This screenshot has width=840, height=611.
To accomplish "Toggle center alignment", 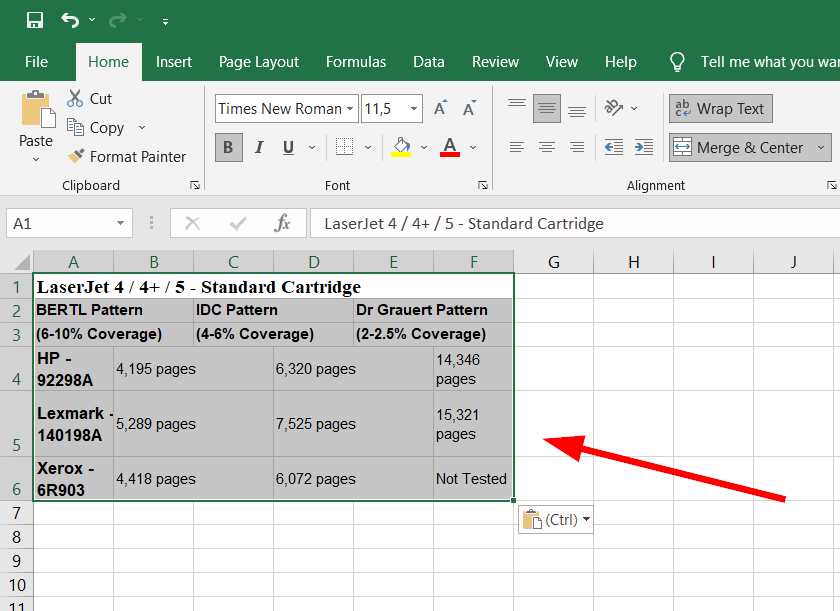I will 546,146.
